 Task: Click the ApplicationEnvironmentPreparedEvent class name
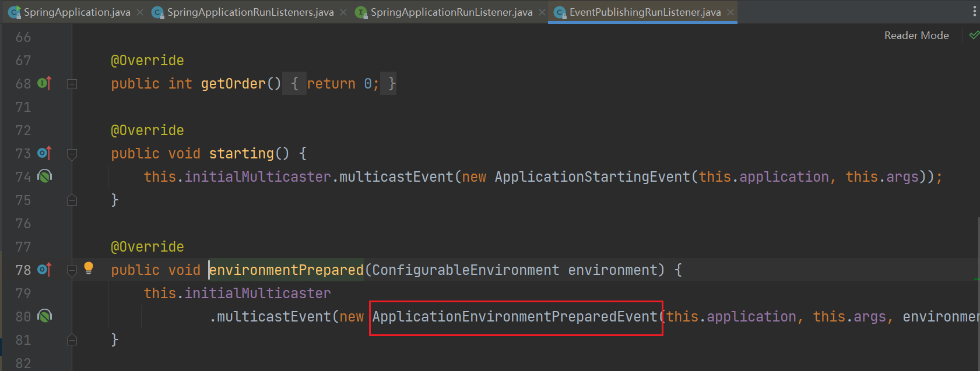[x=515, y=317]
